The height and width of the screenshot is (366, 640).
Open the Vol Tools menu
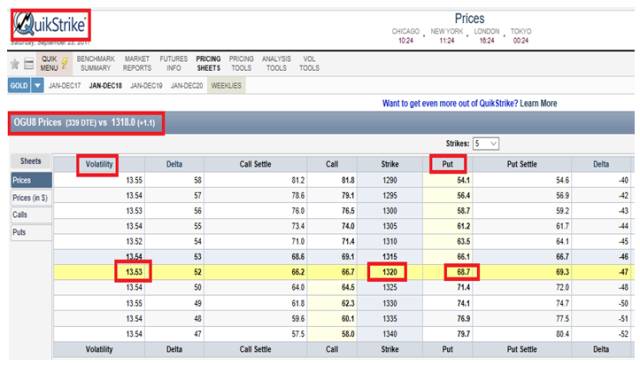click(309, 63)
